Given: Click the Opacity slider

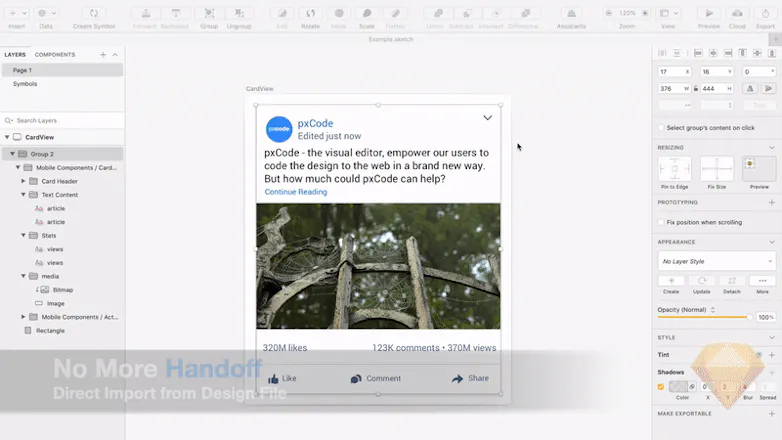Looking at the screenshot, I should point(705,317).
